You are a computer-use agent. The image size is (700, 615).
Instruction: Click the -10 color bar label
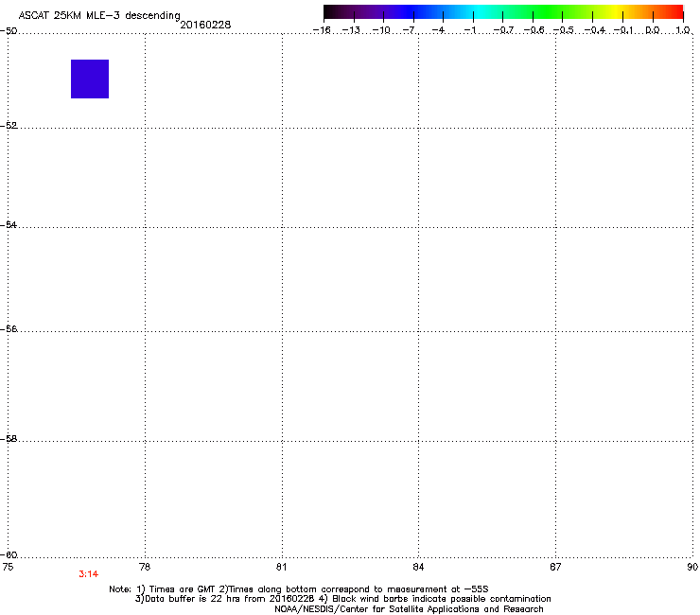(381, 30)
